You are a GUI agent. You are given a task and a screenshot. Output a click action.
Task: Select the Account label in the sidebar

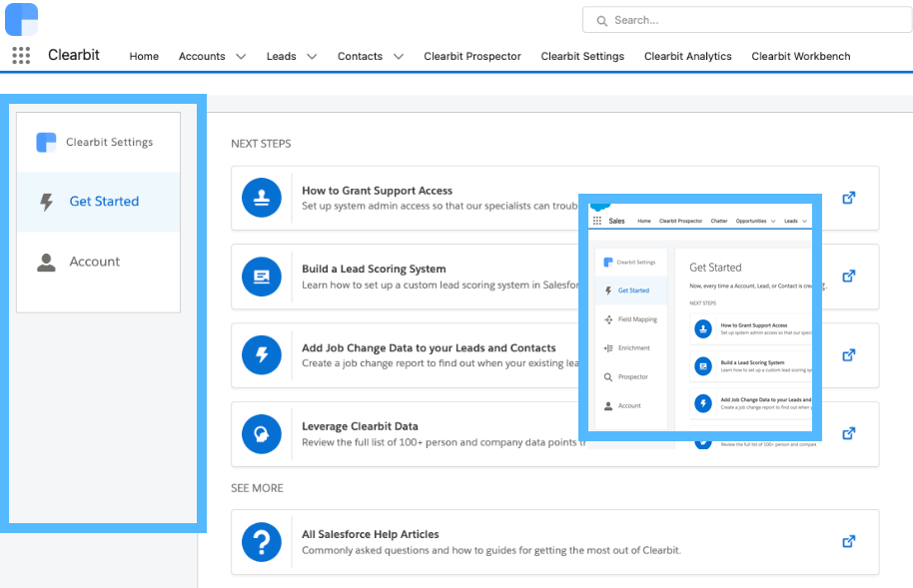[94, 262]
